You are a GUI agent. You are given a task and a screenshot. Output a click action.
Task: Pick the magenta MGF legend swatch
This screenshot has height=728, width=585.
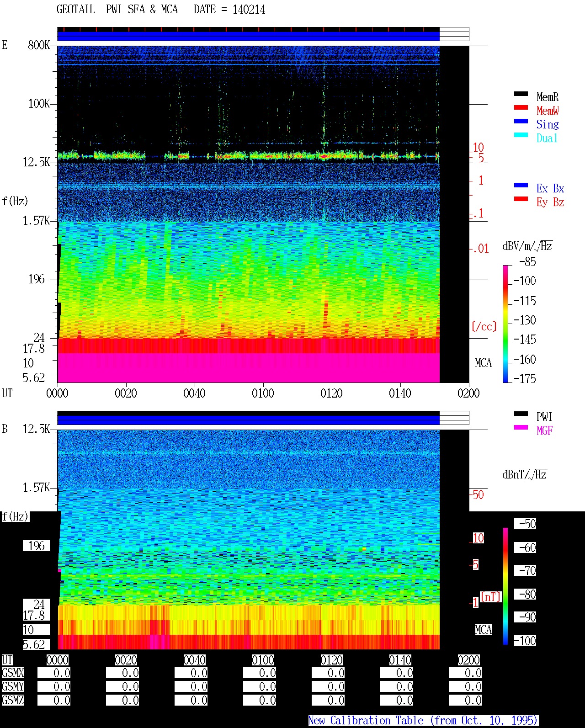click(x=521, y=427)
